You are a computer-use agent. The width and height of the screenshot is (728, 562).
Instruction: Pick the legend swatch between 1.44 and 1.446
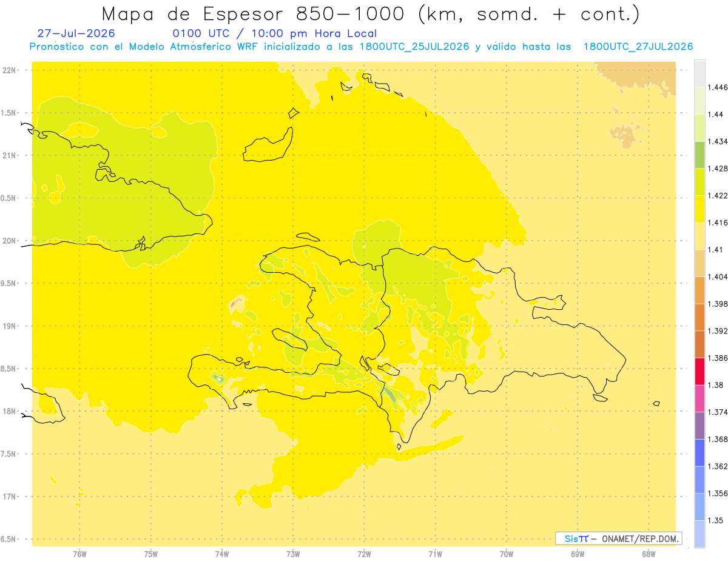pyautogui.click(x=699, y=101)
